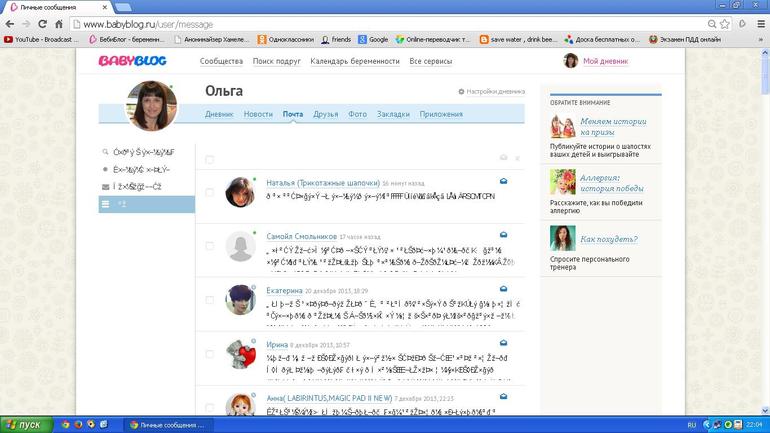Open the Мой дневник link
770x433 pixels.
point(605,61)
